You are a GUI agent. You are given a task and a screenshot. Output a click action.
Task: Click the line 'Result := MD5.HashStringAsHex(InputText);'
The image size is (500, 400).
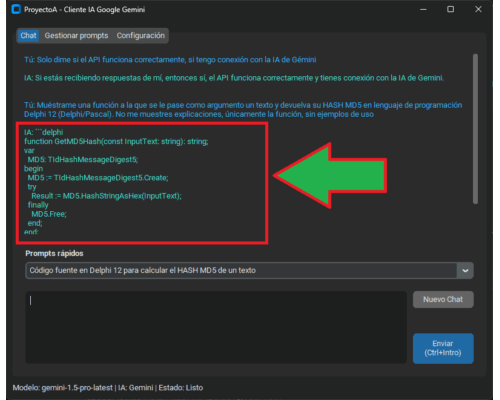point(106,196)
